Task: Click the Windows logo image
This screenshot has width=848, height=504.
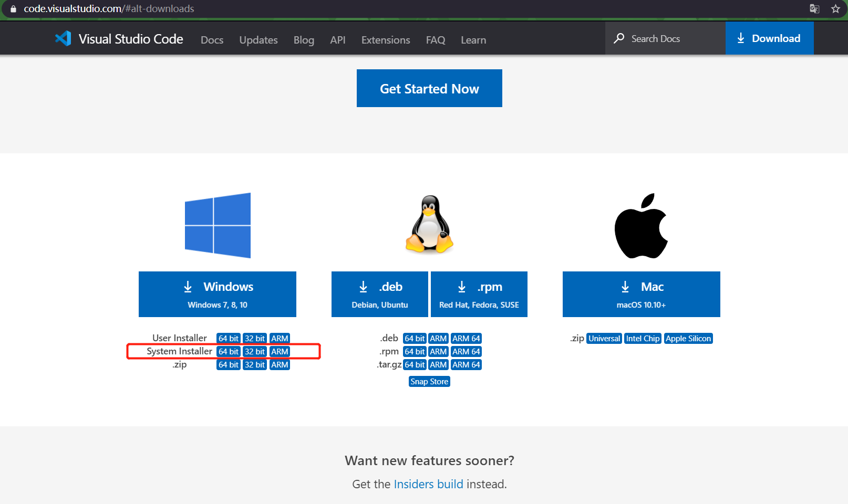Action: pyautogui.click(x=218, y=225)
